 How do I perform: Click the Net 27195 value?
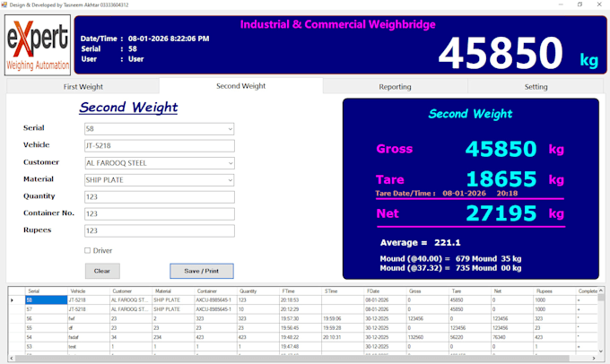pos(501,213)
